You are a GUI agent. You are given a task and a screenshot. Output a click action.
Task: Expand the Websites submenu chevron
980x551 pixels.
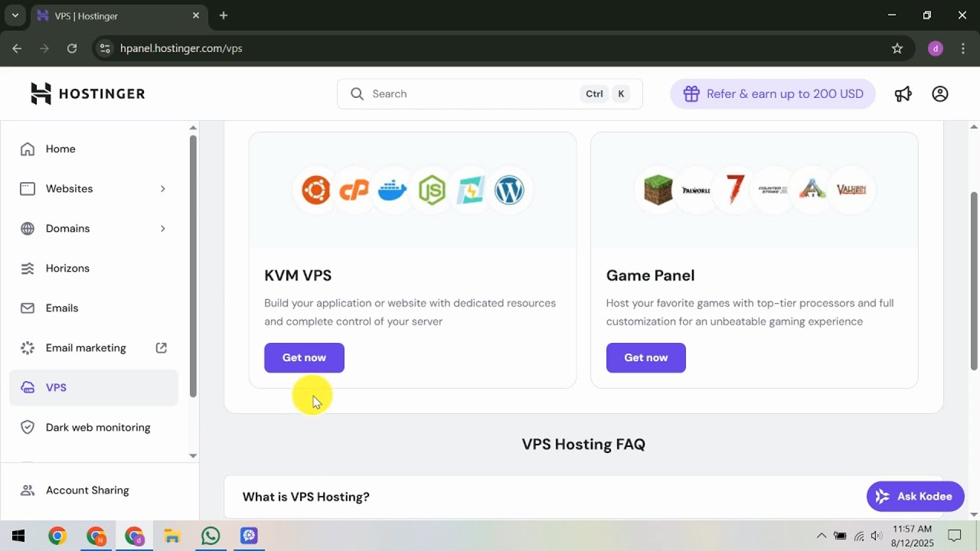click(162, 189)
